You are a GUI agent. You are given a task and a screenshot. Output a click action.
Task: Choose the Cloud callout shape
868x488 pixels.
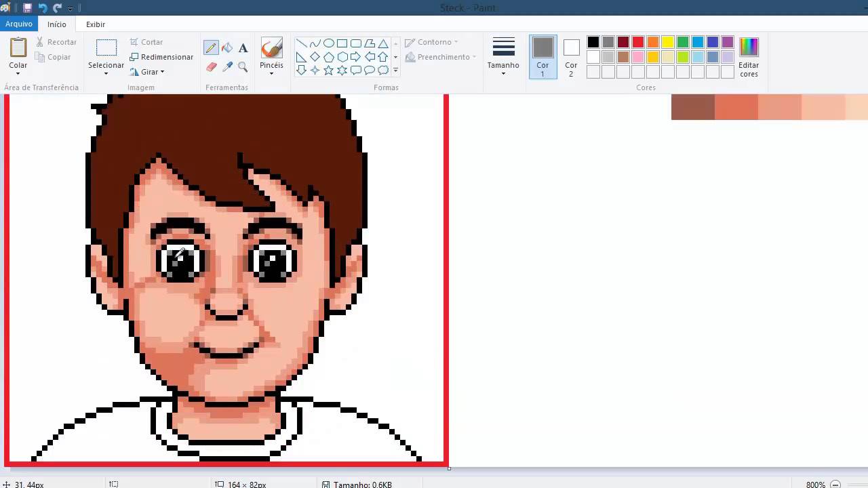click(383, 70)
